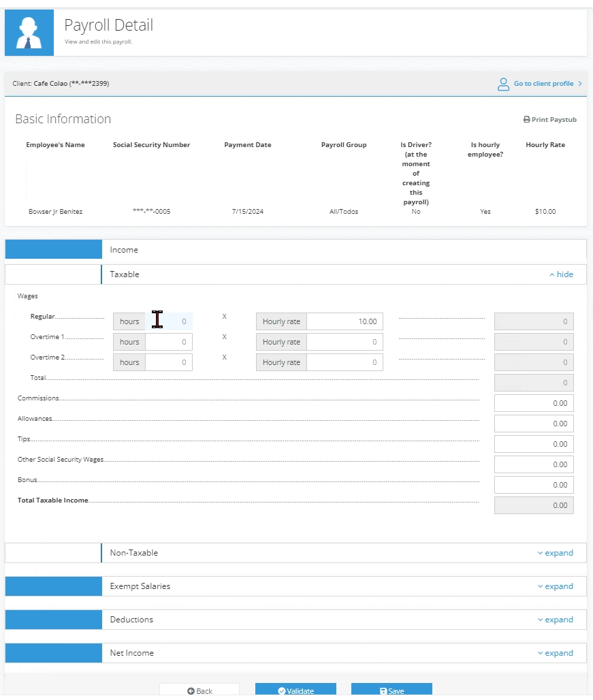Expand the Exempt Salaries section
Viewport: 593px width, 700px height.
[555, 586]
